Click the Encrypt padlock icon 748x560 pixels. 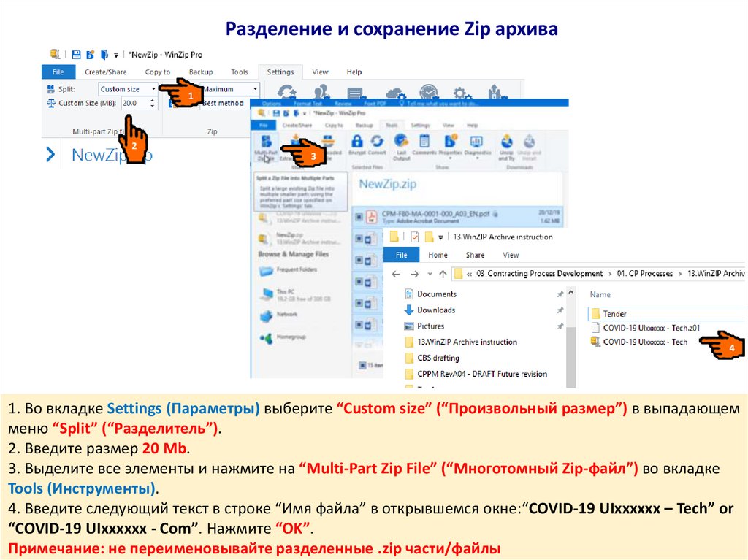click(356, 141)
